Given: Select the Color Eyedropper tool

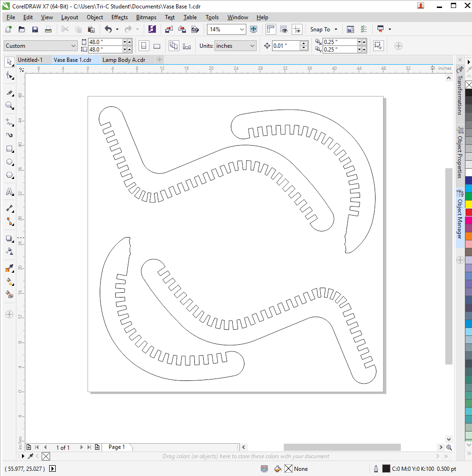Looking at the screenshot, I should [x=9, y=268].
